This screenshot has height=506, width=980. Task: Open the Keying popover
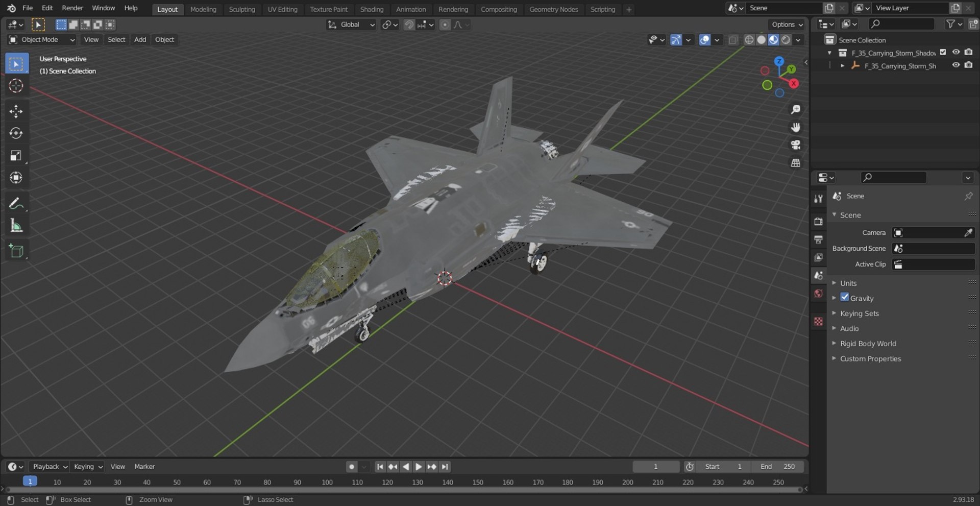point(88,467)
